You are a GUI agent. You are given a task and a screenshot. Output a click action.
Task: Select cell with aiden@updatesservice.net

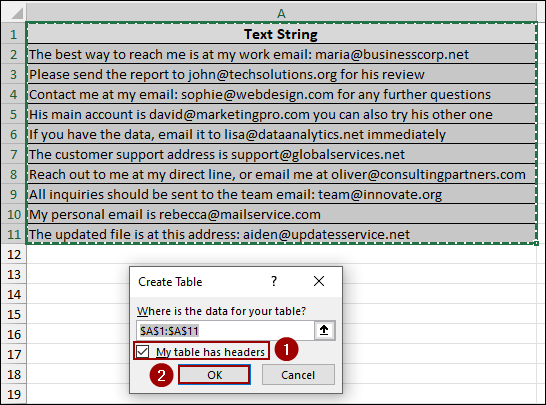click(x=281, y=234)
